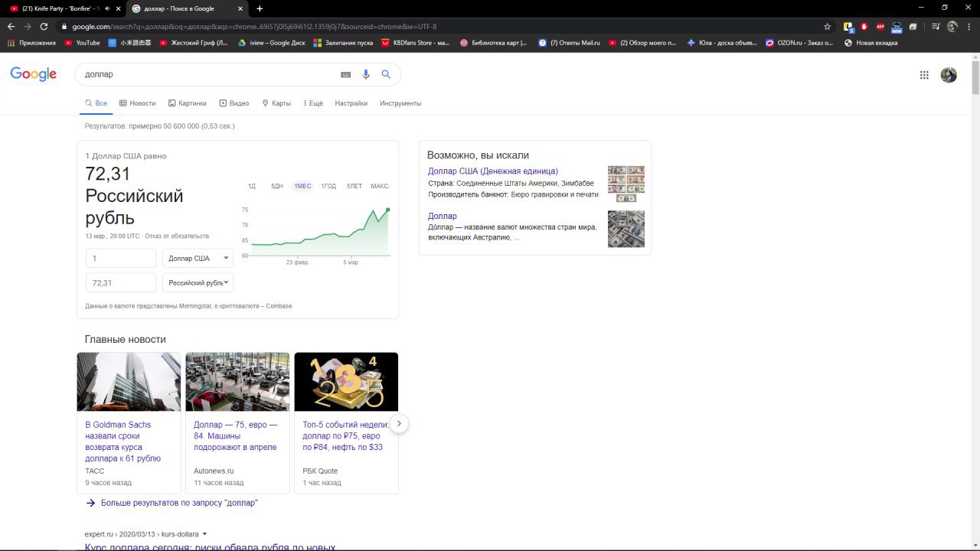Set chart range to 1ГОД
This screenshot has height=551, width=980.
(328, 186)
